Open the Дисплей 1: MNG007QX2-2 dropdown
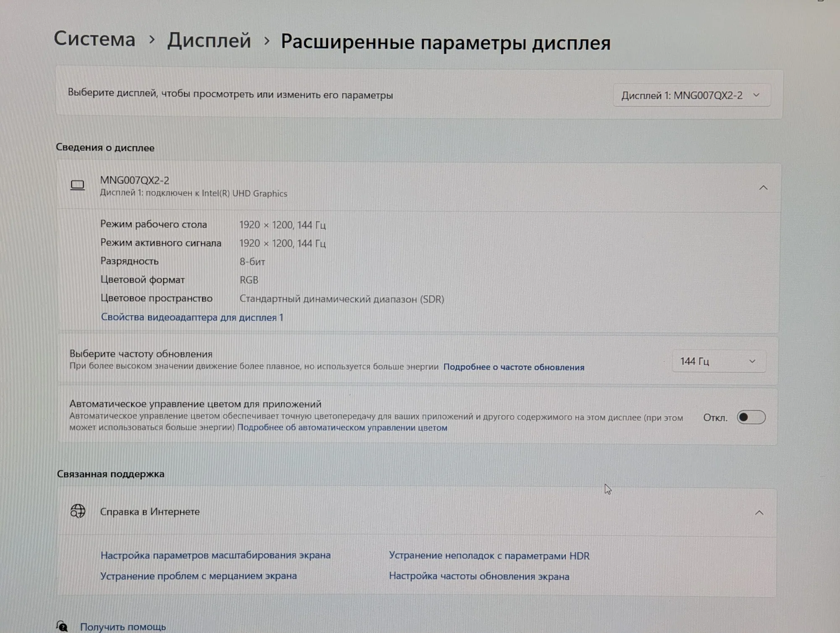 (691, 95)
